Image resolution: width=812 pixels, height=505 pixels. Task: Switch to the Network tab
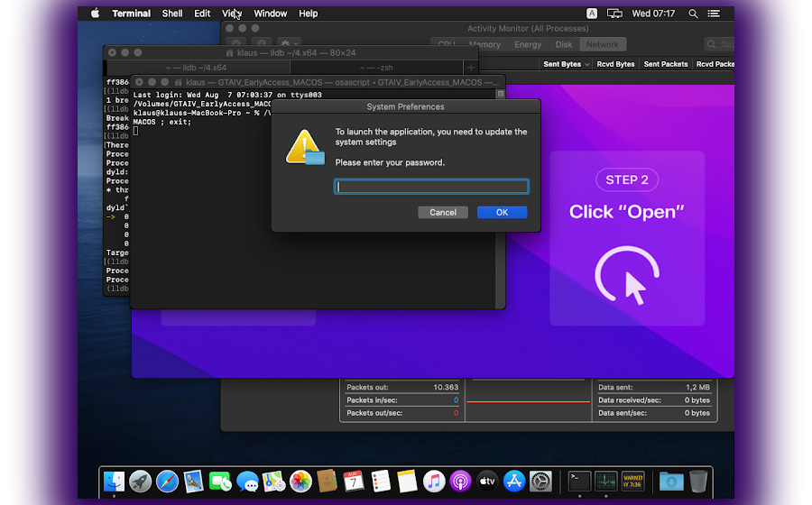pyautogui.click(x=602, y=44)
